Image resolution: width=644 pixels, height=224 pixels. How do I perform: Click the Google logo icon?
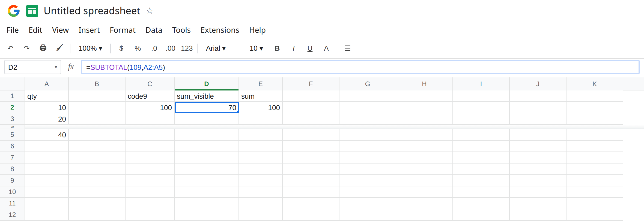coord(14,11)
